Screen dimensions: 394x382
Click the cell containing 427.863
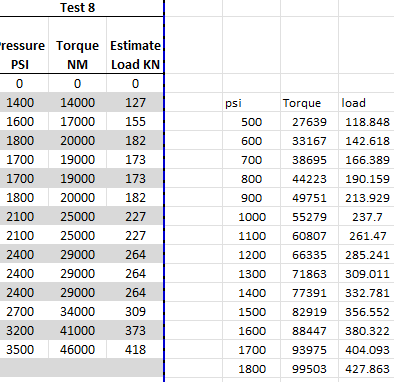point(366,369)
